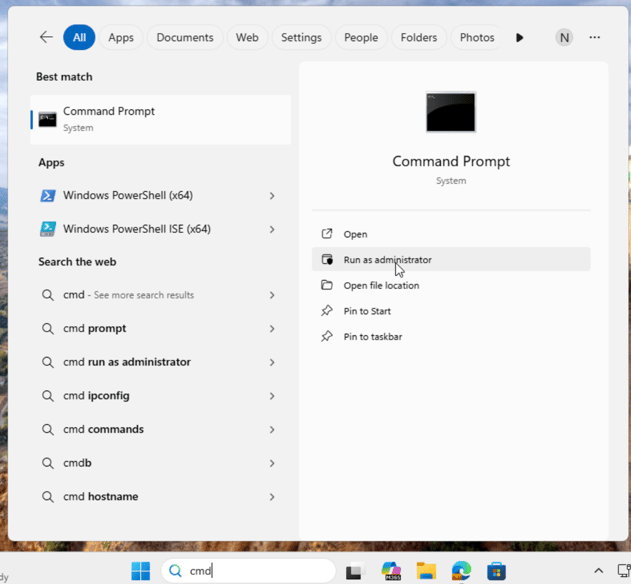The image size is (631, 584).
Task: Switch to the Web filter tab
Action: point(247,37)
